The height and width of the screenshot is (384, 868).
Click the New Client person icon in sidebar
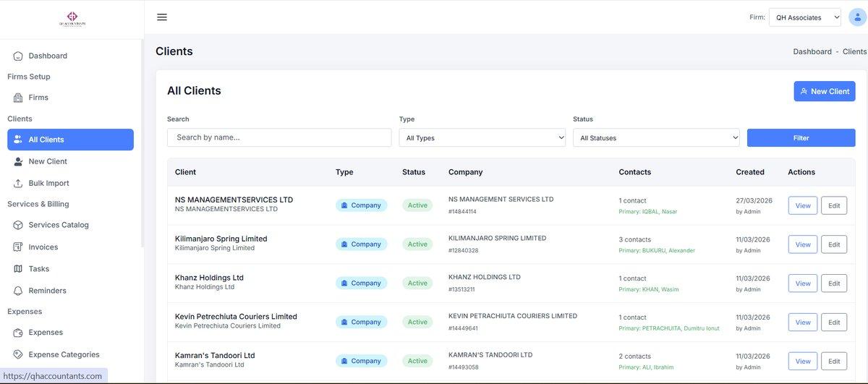(18, 161)
